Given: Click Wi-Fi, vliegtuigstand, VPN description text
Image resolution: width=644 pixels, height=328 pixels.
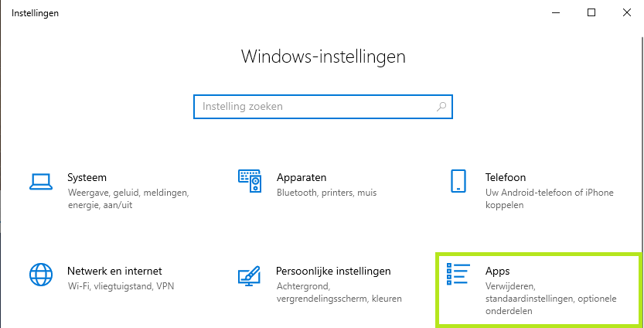Looking at the screenshot, I should 121,286.
